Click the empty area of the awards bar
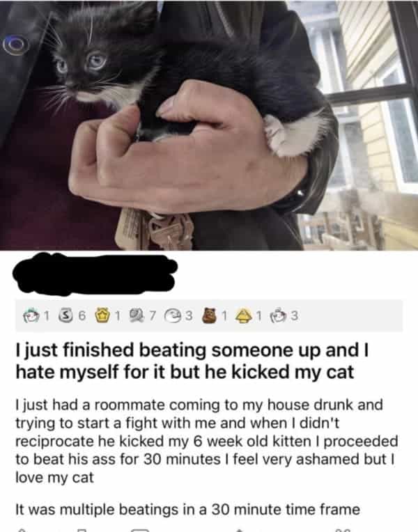The height and width of the screenshot is (532, 418). 351,316
